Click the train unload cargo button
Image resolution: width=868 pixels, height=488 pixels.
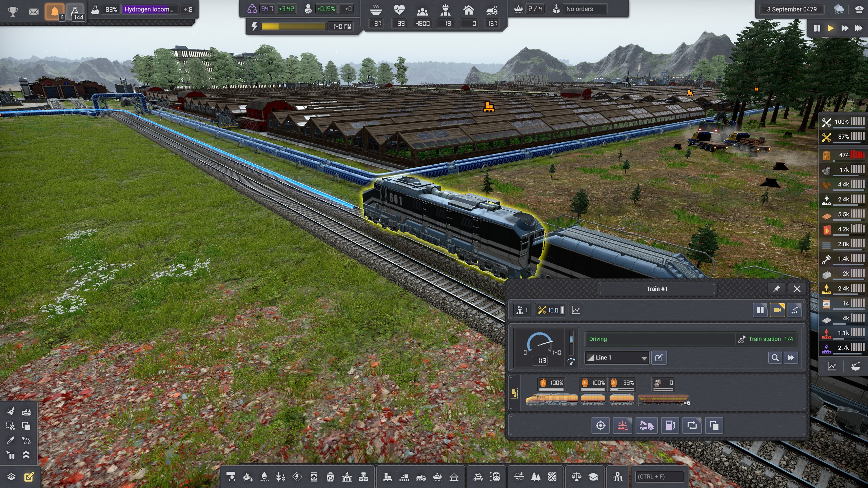tap(623, 425)
